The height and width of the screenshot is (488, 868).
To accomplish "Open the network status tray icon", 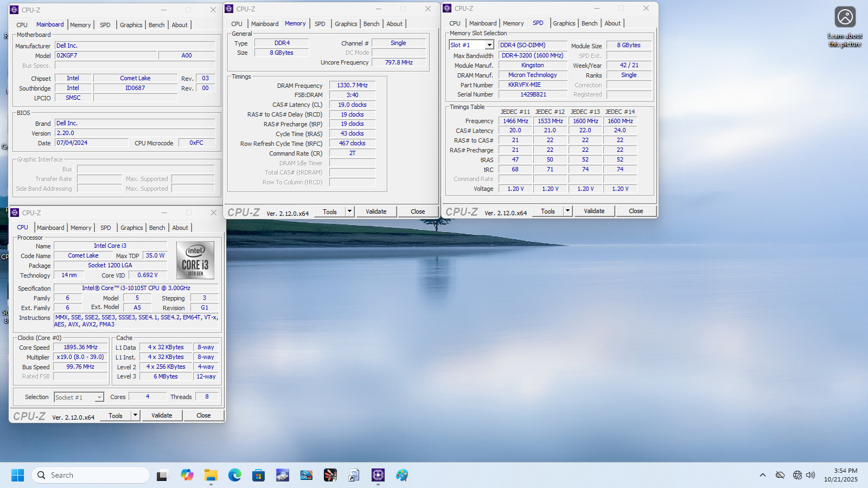I will coord(797,475).
